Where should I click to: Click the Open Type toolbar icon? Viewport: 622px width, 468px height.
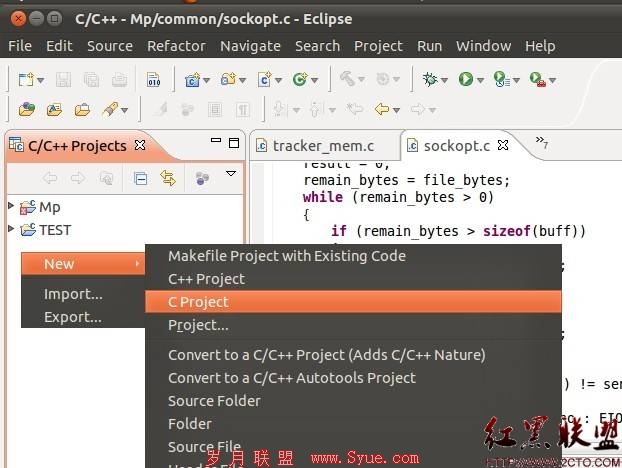[x=54, y=109]
